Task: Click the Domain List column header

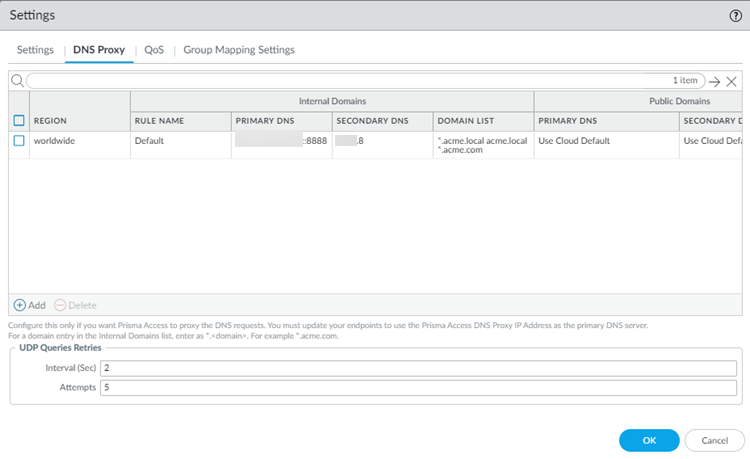Action: tap(466, 121)
